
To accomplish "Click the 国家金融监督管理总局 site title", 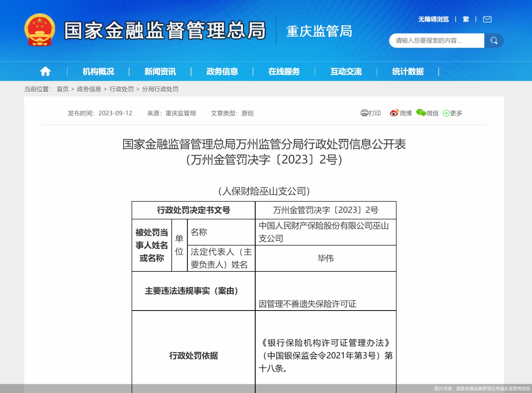I will 165,30.
